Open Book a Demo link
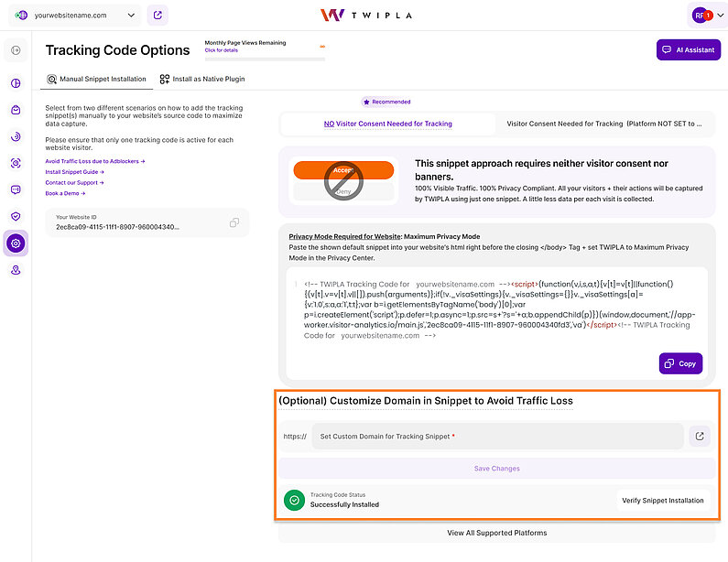728x562 pixels. tap(65, 193)
